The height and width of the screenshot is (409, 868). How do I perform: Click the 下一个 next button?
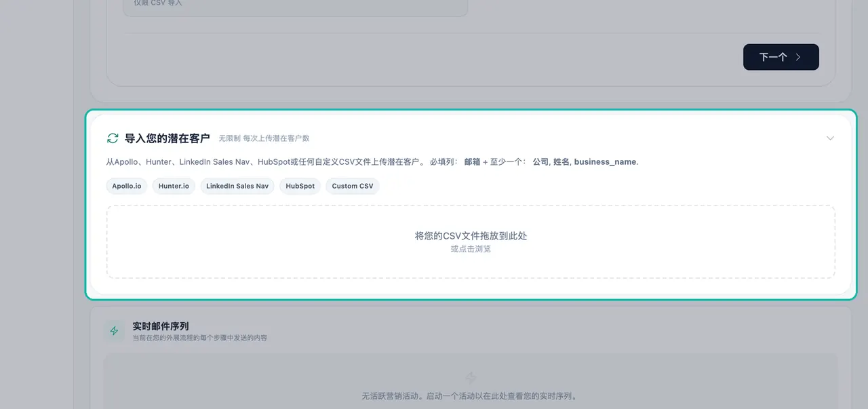click(781, 57)
